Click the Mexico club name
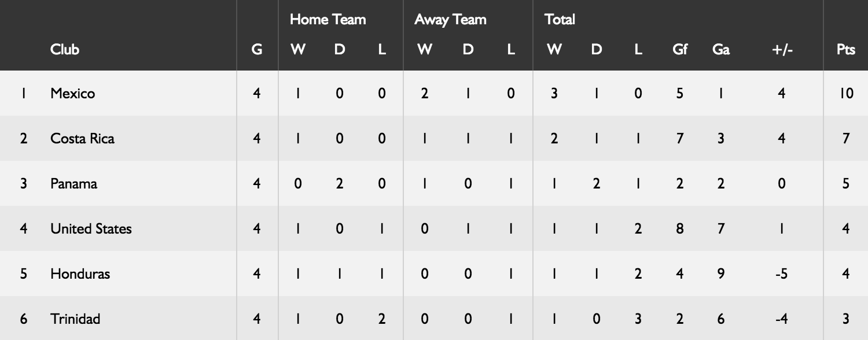The width and height of the screenshot is (868, 340). (72, 93)
